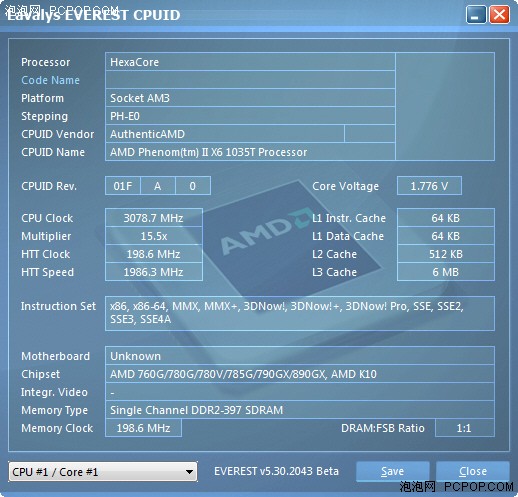Click the CPUID Rev. cell showing 0
The width and height of the screenshot is (518, 497).
pos(193,186)
